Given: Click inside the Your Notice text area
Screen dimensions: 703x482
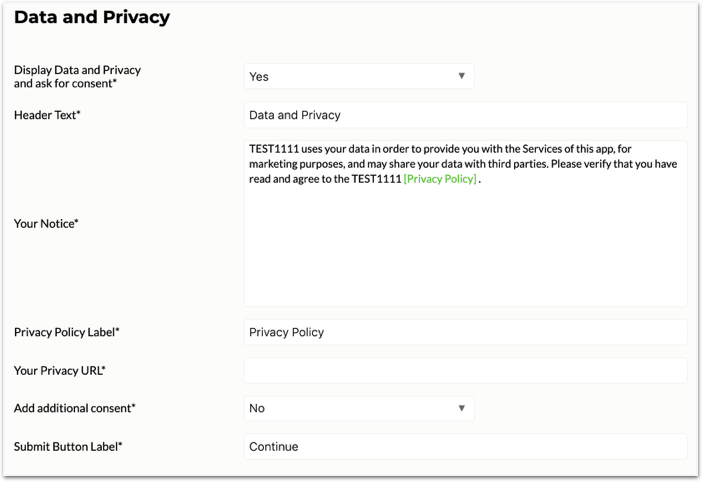Looking at the screenshot, I should click(465, 223).
